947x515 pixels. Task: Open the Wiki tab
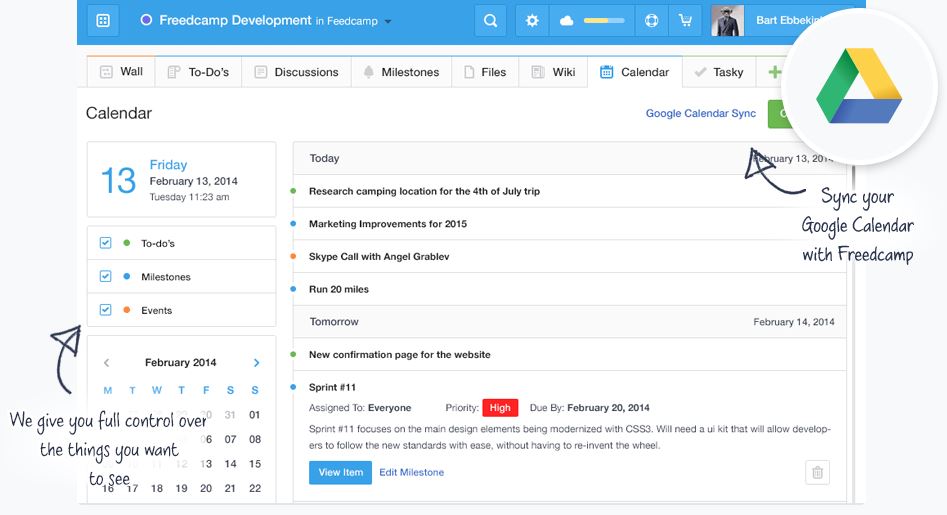(x=553, y=72)
